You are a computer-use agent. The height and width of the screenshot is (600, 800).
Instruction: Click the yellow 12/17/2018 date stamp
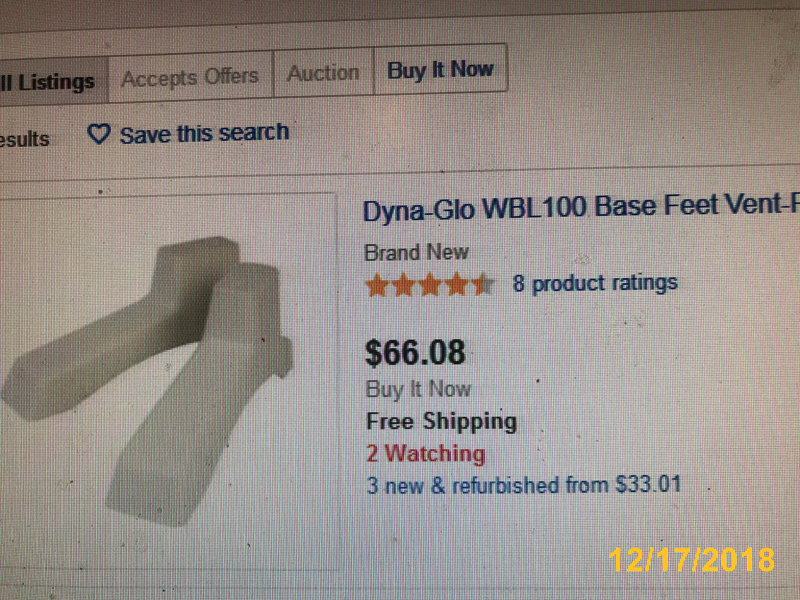[x=691, y=559]
